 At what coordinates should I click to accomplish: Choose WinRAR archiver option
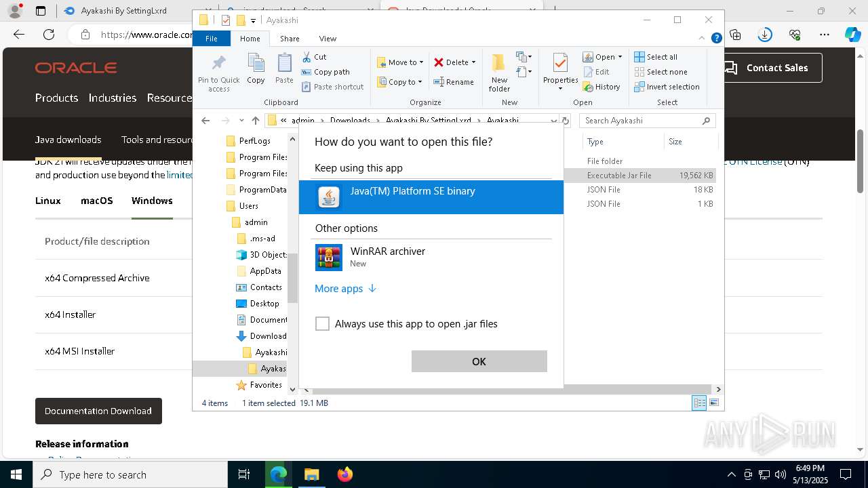431,257
